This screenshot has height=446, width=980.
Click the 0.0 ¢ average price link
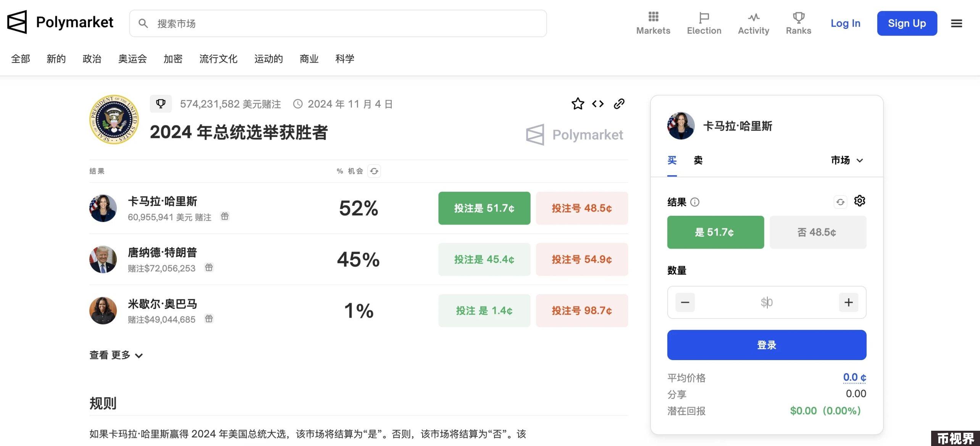[854, 377]
